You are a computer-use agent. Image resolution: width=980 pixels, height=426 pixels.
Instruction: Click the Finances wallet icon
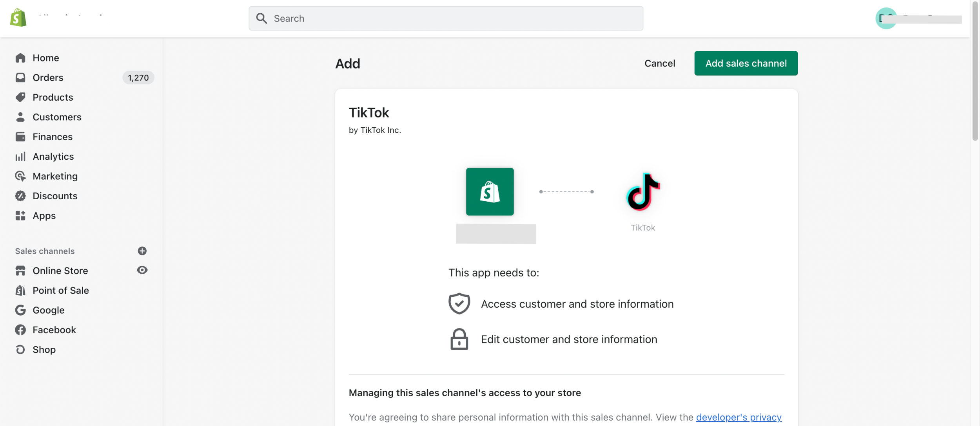20,137
